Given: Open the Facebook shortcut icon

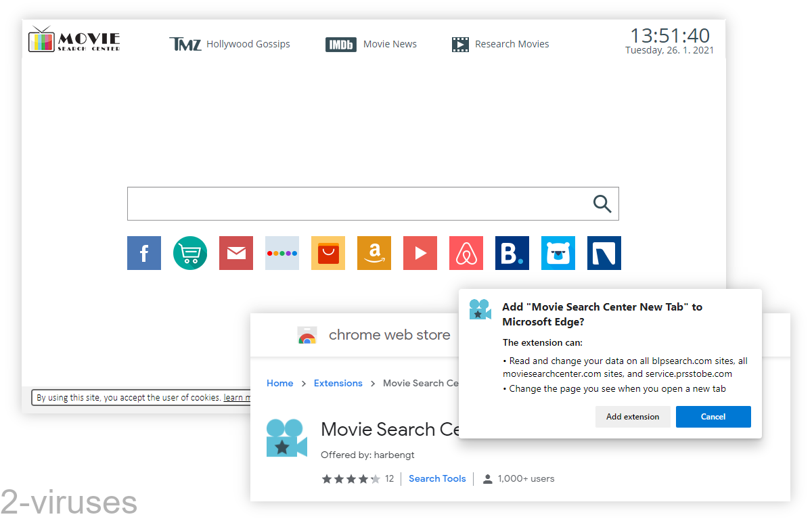Looking at the screenshot, I should click(x=143, y=253).
